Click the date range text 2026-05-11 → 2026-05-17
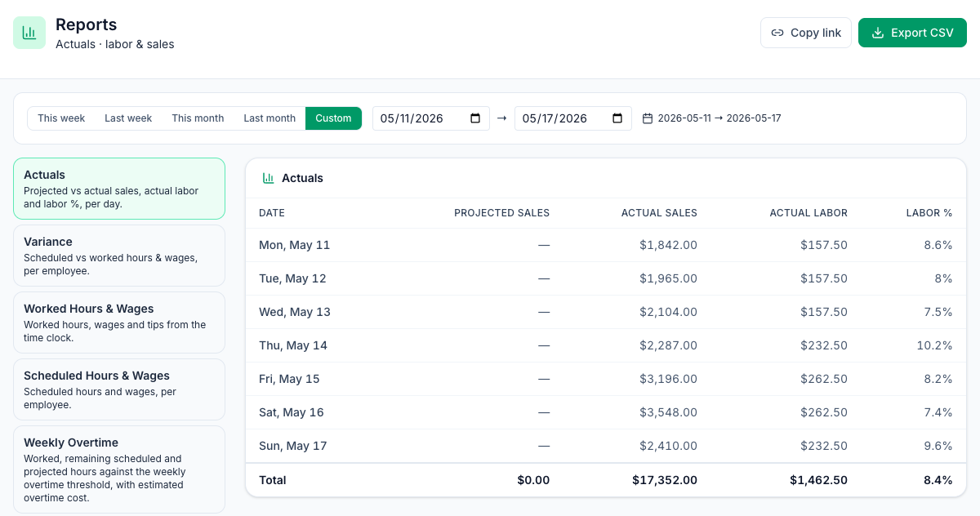Image resolution: width=980 pixels, height=516 pixels. coord(719,118)
